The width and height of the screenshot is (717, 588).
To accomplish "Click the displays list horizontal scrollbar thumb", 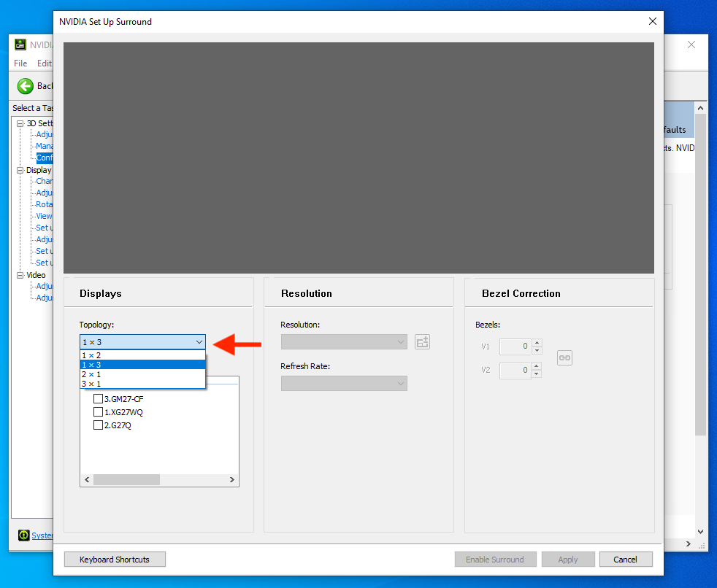I will (x=126, y=479).
